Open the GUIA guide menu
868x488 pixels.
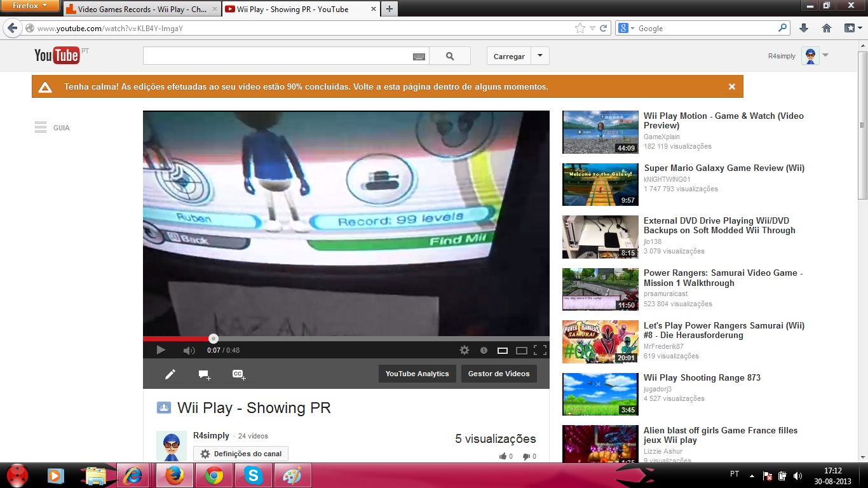point(52,128)
